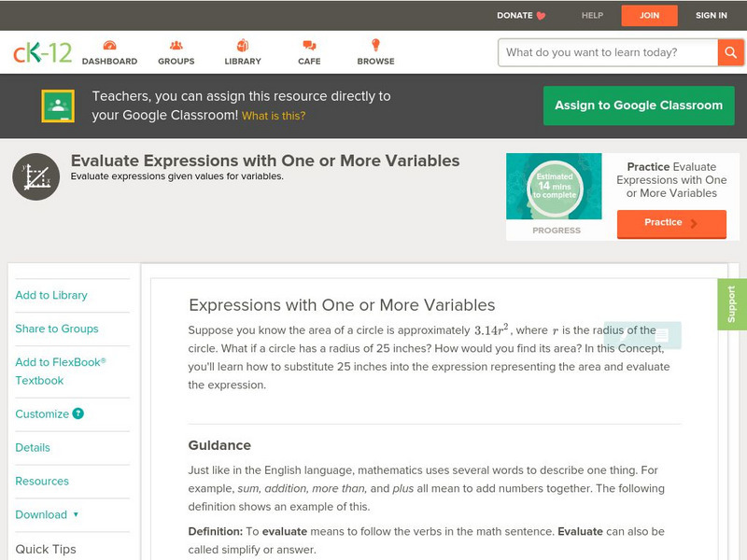
Task: Open the Dashboard icon
Action: [111, 44]
